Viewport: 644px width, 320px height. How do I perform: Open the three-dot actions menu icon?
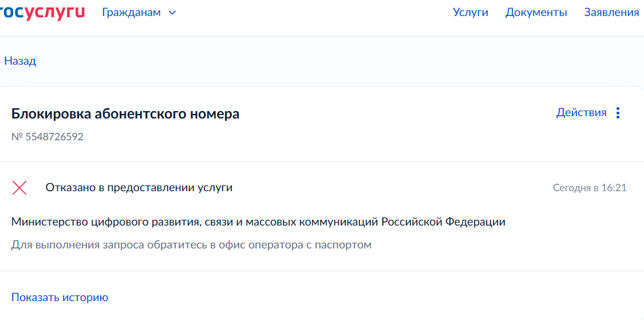pos(618,113)
